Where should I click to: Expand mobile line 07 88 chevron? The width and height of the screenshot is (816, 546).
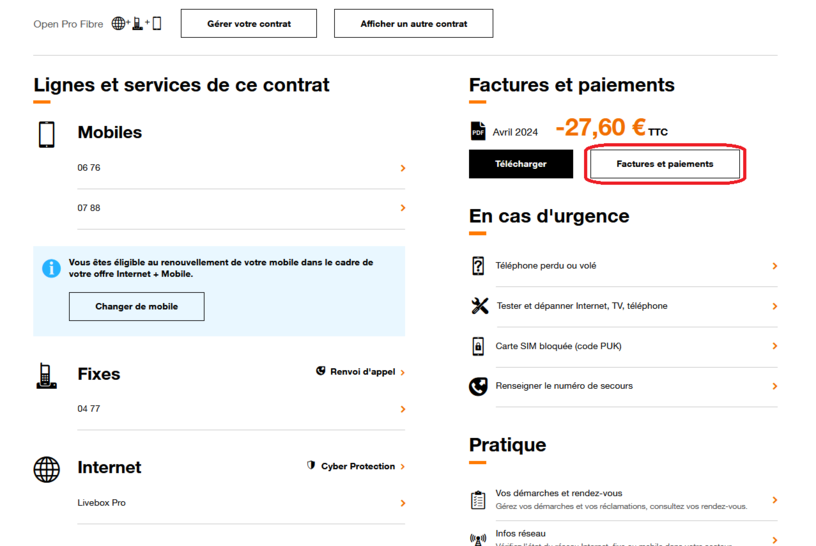pyautogui.click(x=403, y=208)
